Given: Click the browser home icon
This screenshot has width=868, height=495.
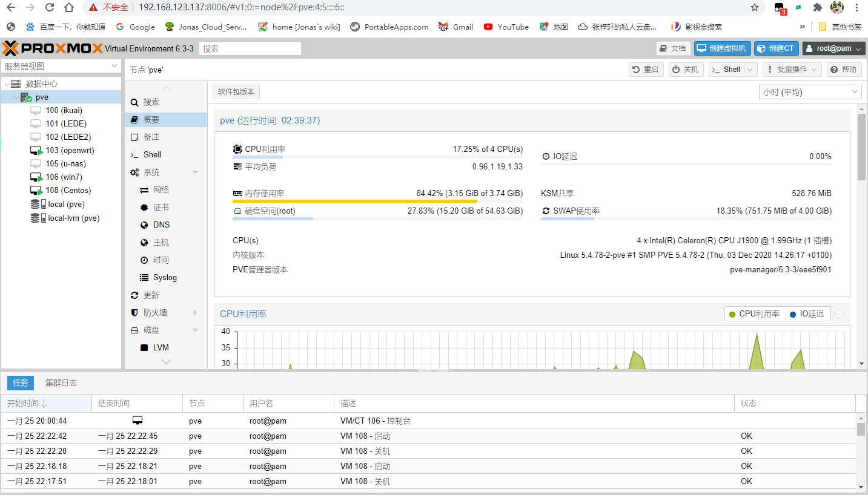Looking at the screenshot, I should point(69,7).
